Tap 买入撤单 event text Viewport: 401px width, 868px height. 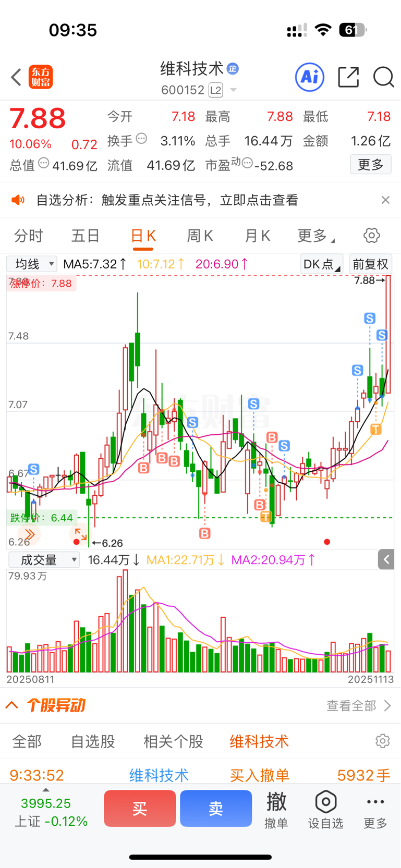click(260, 775)
